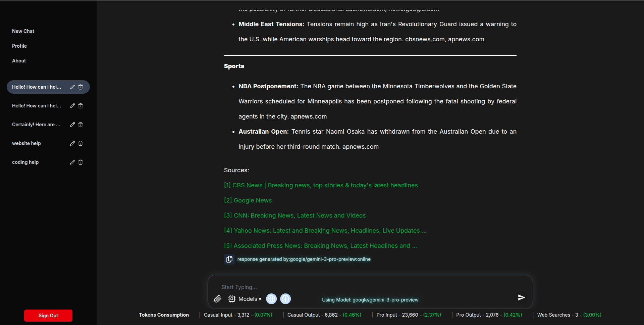644x325 pixels.
Task: Open source link [3] CNN Breaking News
Action: [295, 216]
